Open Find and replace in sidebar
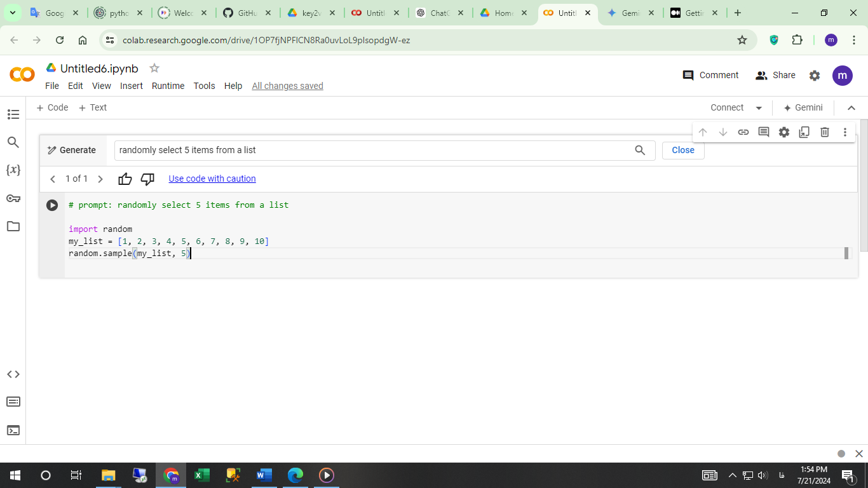 (13, 142)
